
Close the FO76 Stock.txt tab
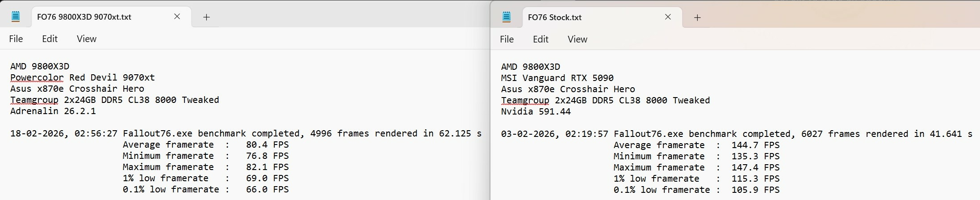tap(668, 17)
